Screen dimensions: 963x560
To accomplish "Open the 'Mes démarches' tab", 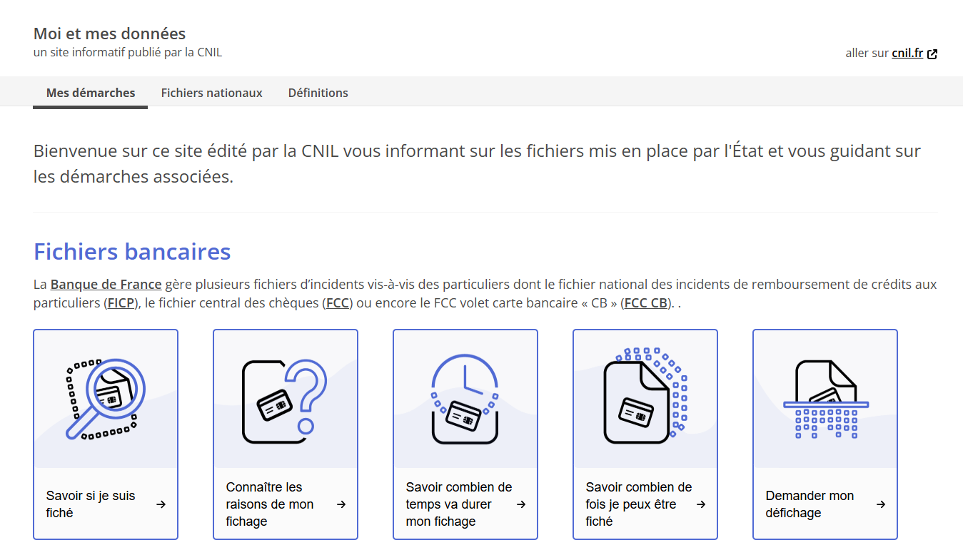I will (x=91, y=93).
